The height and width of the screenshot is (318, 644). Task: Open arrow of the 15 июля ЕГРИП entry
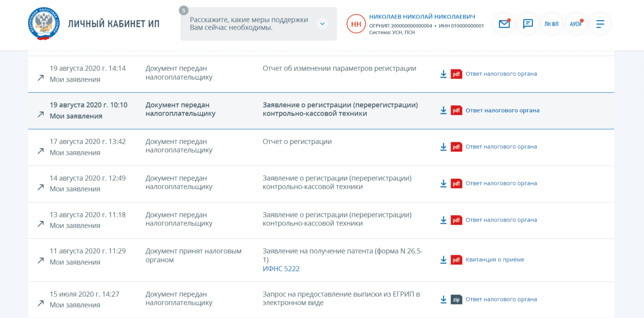pyautogui.click(x=40, y=303)
